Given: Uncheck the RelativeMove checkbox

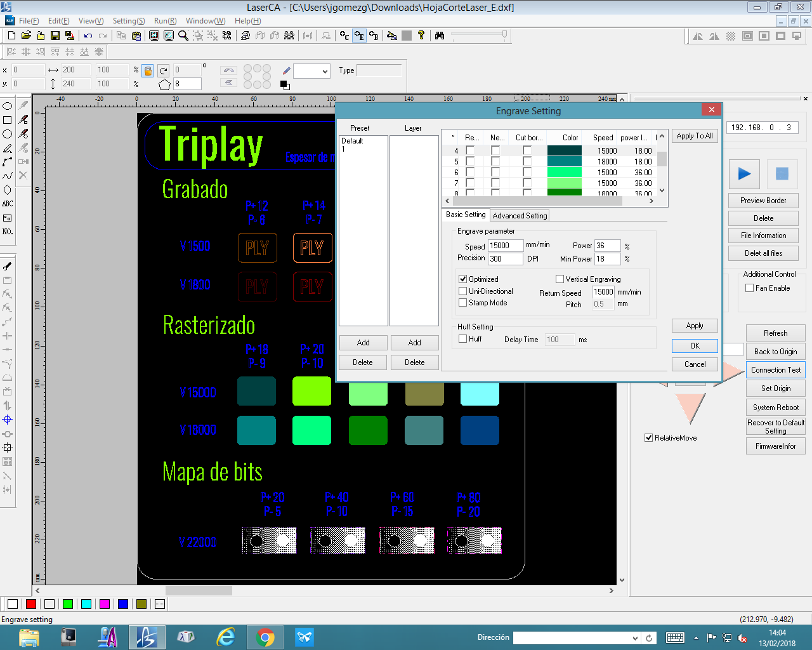Looking at the screenshot, I should [x=649, y=438].
